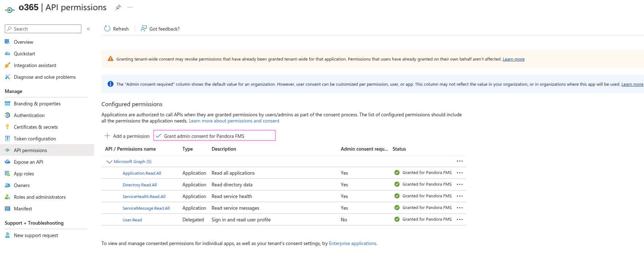Open Expose an API
This screenshot has height=271, width=644.
(x=28, y=162)
